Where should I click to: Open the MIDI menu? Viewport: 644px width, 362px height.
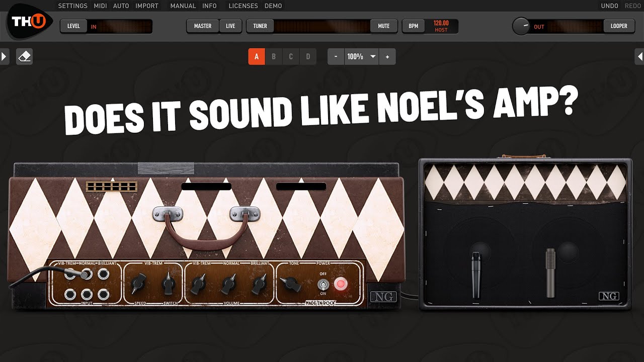[x=100, y=6]
